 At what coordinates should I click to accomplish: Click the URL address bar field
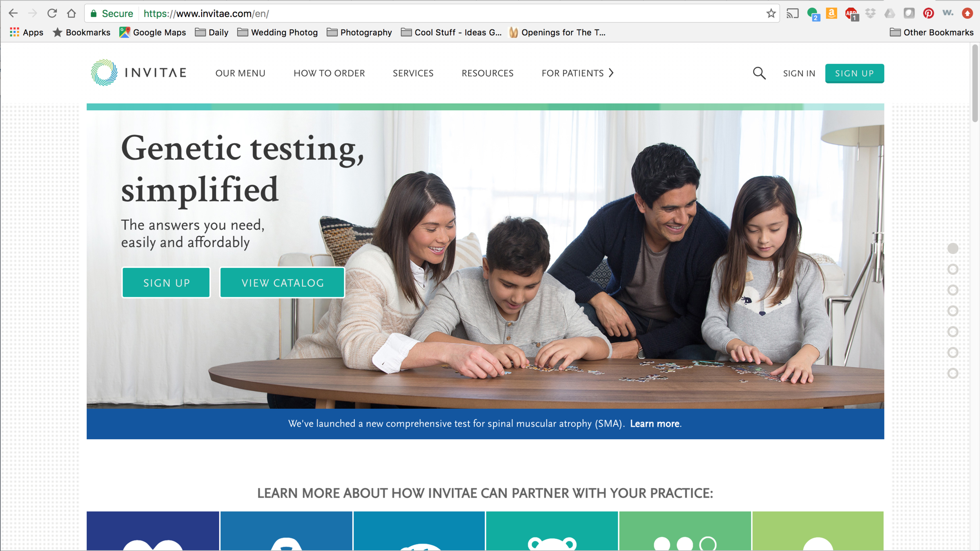point(431,14)
